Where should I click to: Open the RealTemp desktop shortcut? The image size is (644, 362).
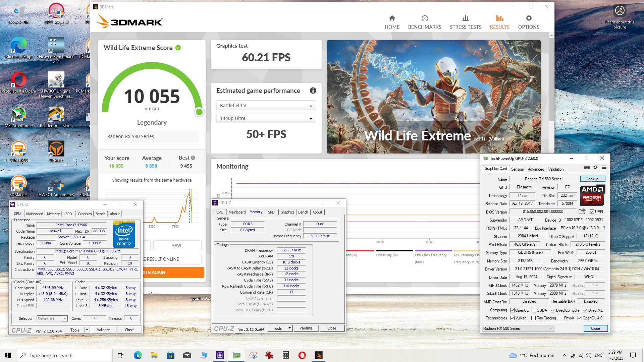point(56,118)
